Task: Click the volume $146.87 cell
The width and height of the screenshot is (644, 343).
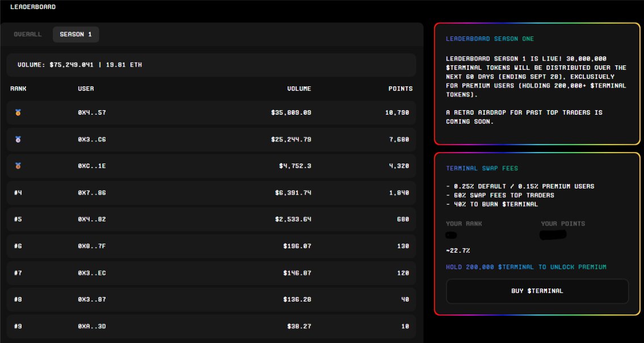Action: (297, 273)
